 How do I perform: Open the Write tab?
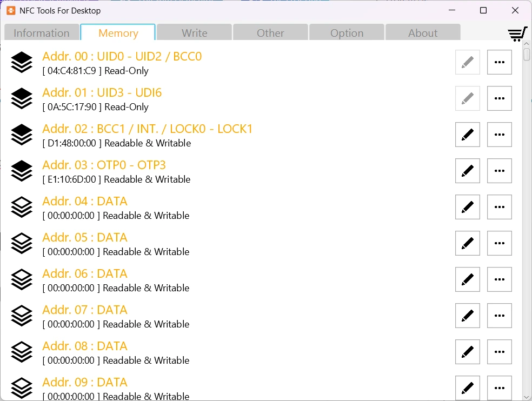tap(194, 33)
